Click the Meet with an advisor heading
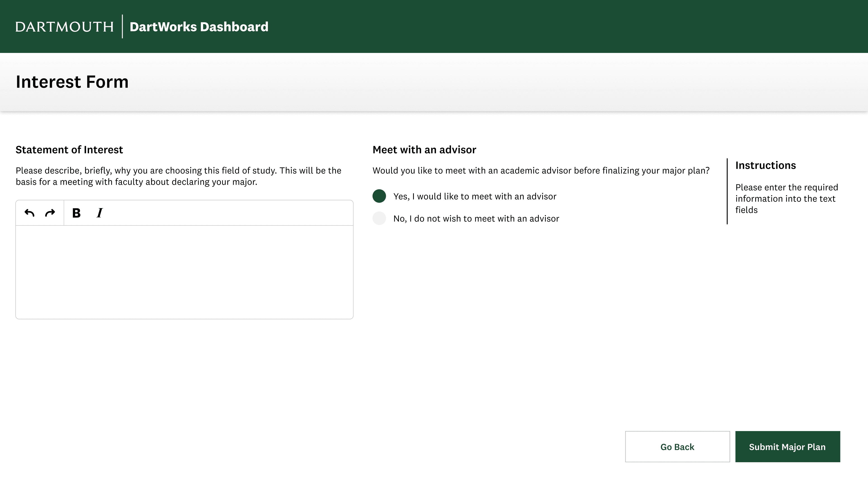Screen dimensions: 868x488 pyautogui.click(x=424, y=150)
